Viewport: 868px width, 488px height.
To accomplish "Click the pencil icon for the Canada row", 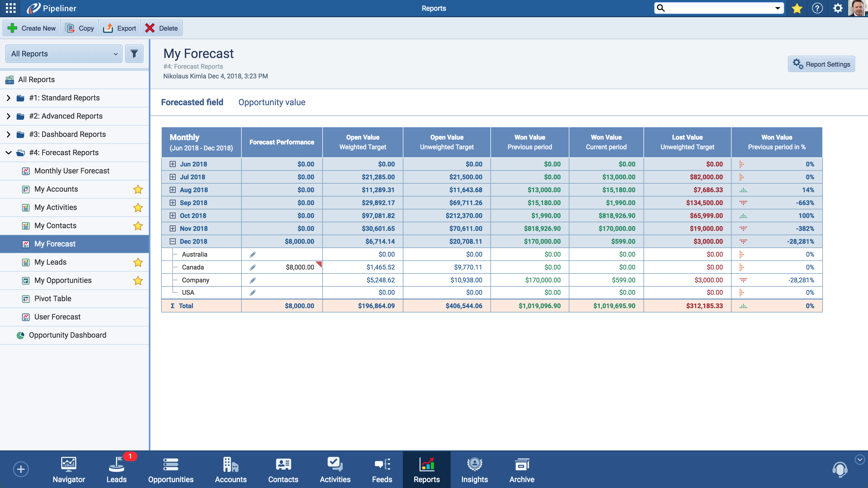I will (253, 267).
